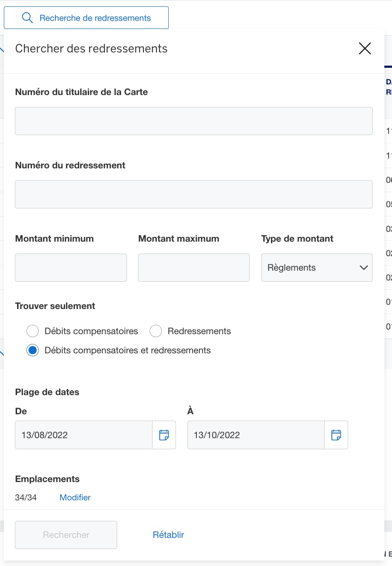Select the 'Débits compensatoires' radio button
392x566 pixels.
pyautogui.click(x=32, y=331)
